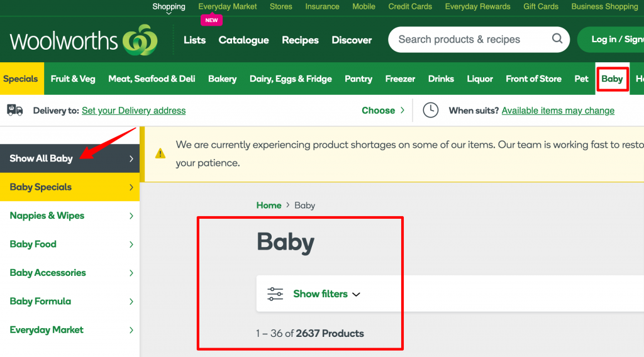
Task: Expand the Baby Specials chevron
Action: point(131,187)
